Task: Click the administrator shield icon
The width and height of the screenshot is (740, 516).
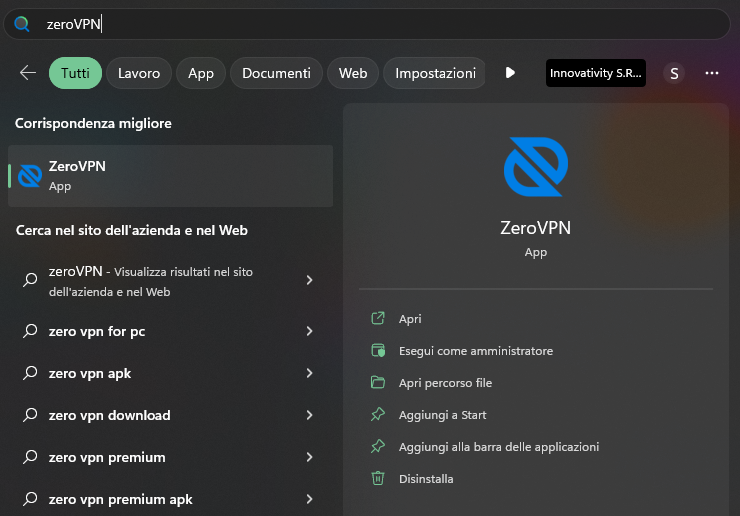Action: click(x=378, y=350)
